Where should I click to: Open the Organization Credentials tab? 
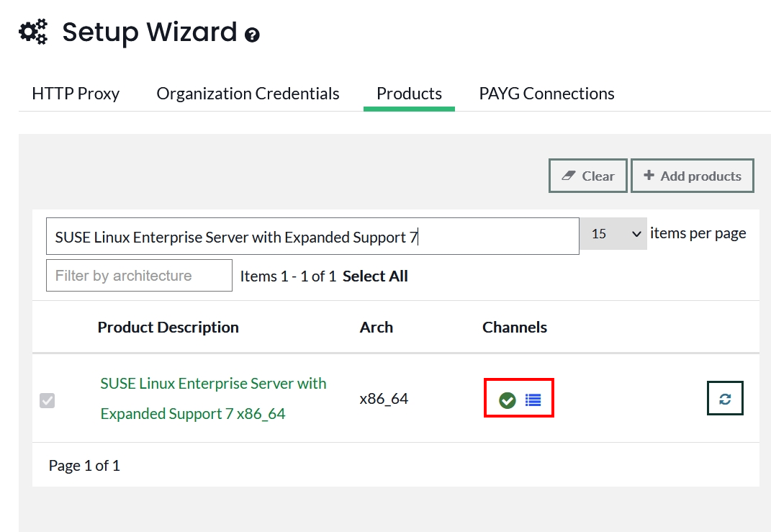click(x=248, y=94)
